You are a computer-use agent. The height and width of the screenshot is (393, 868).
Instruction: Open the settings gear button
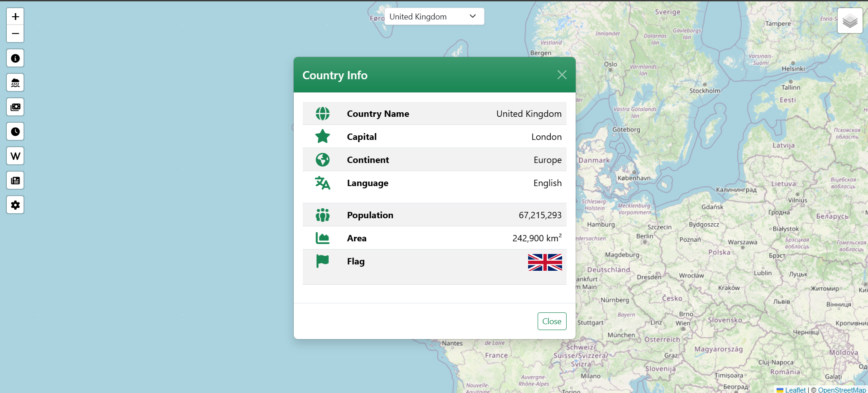[15, 205]
